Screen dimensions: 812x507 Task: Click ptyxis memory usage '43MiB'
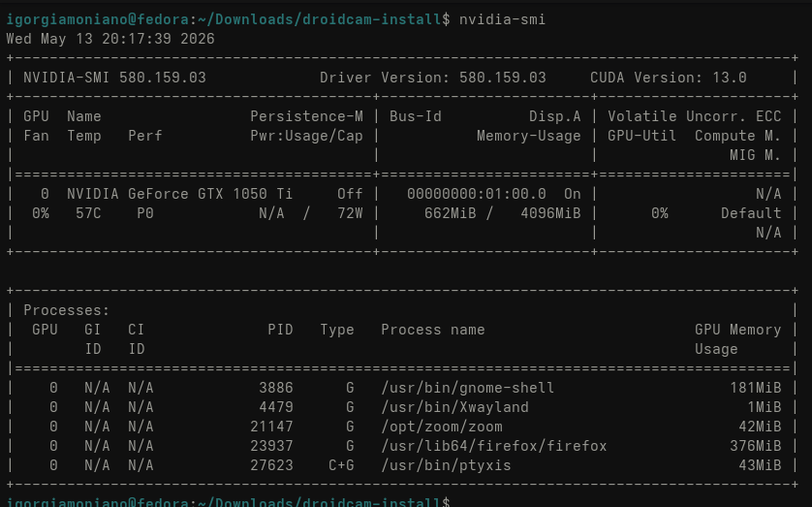pyautogui.click(x=760, y=465)
